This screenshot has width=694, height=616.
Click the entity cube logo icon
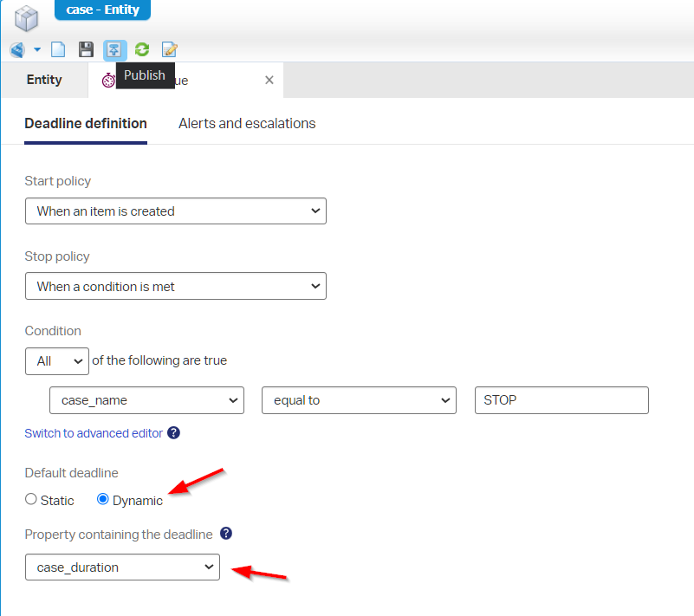[27, 17]
